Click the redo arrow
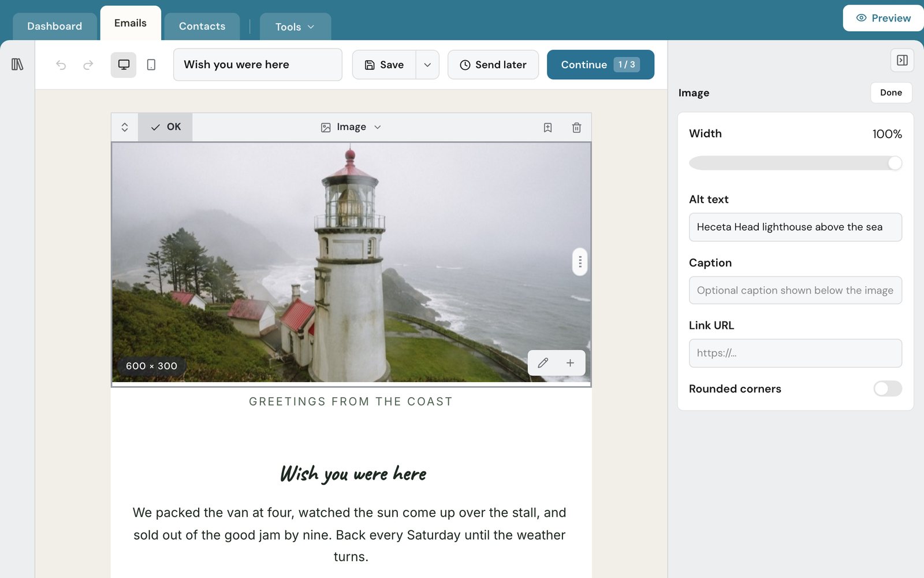Viewport: 924px width, 578px height. coord(88,65)
